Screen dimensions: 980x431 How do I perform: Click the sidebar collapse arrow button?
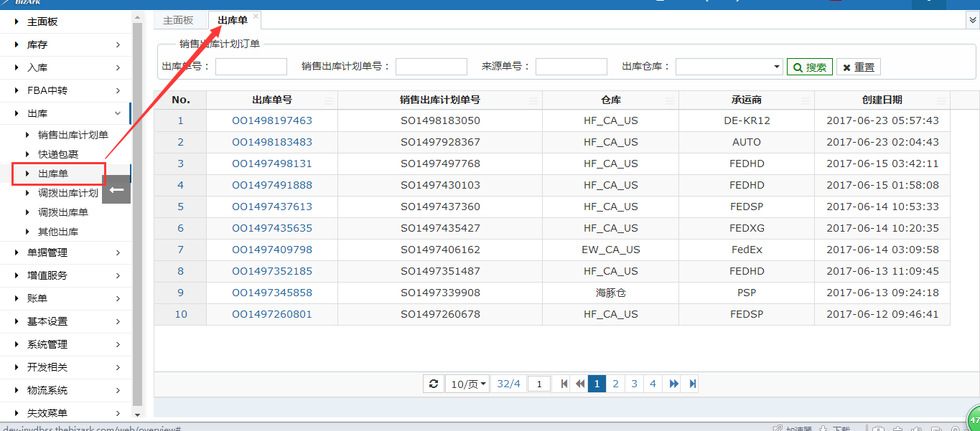point(116,189)
